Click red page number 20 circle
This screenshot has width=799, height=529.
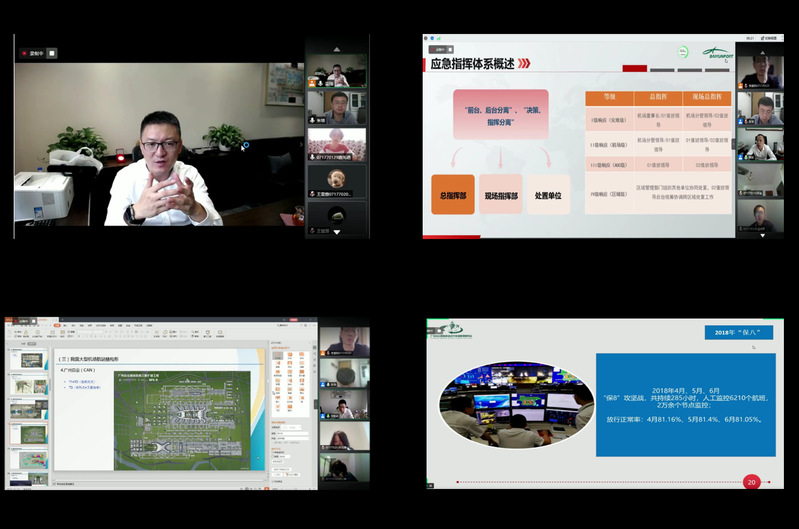coord(751,482)
